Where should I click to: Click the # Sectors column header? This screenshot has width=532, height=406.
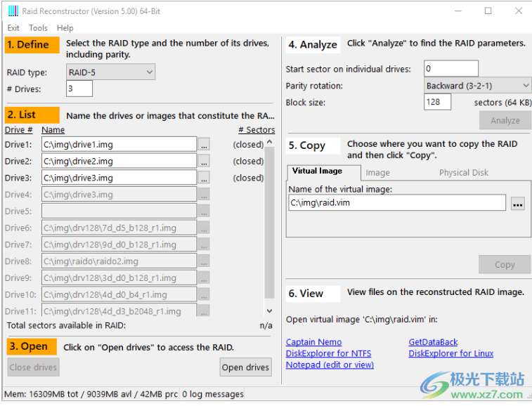257,130
